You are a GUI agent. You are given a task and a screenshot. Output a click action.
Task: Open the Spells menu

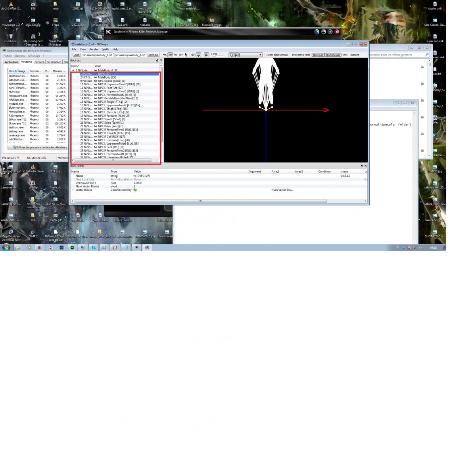[x=105, y=49]
